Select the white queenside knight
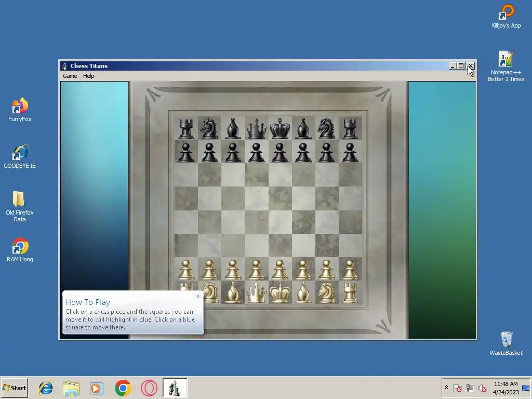Viewport: 532px width, 399px height. tap(210, 292)
